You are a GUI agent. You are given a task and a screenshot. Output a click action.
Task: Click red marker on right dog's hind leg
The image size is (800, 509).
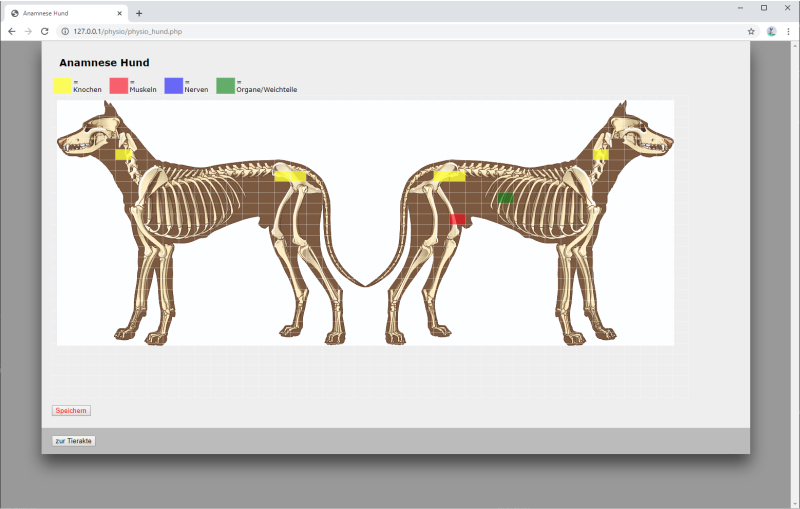tap(457, 219)
